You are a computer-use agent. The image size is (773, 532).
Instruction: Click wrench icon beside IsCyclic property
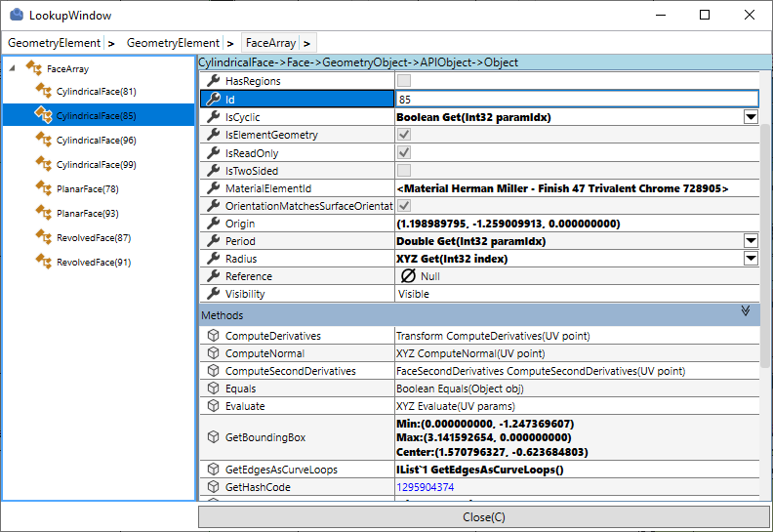point(213,117)
